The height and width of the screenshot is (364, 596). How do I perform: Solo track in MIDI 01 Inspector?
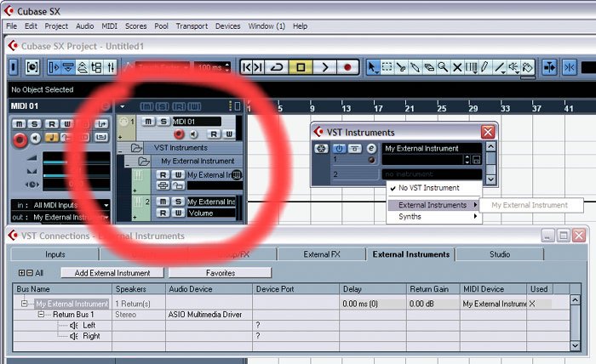35,124
